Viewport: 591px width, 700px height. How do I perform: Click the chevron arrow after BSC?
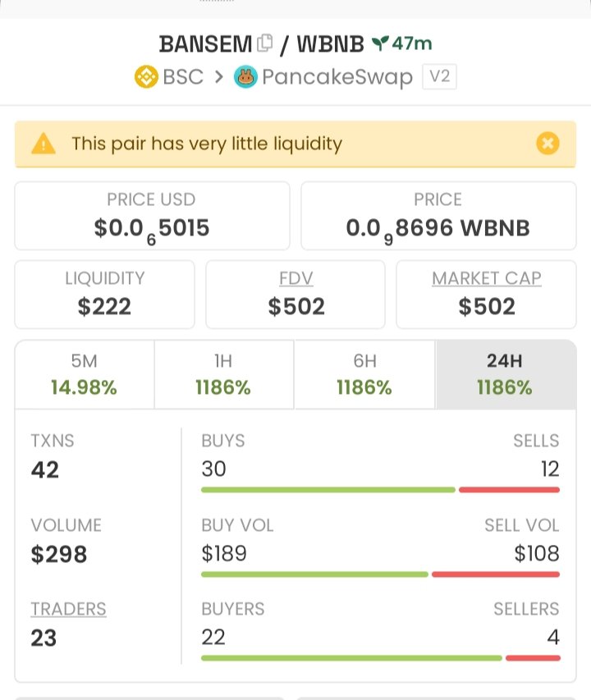[x=218, y=77]
